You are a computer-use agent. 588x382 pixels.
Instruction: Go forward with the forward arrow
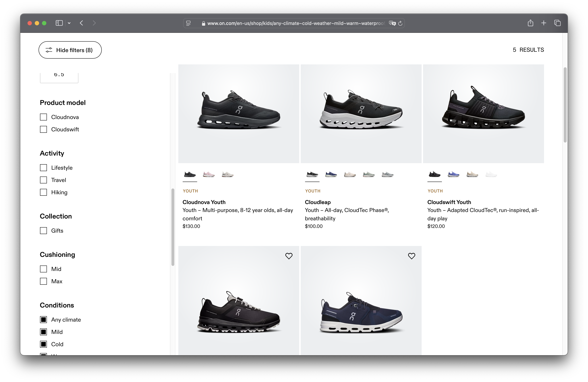click(x=94, y=23)
